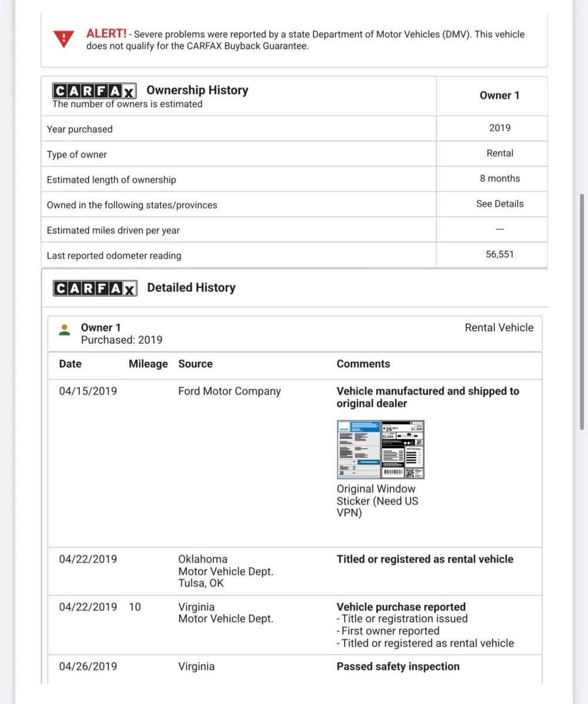Select the odometer reading 56,551

(x=500, y=254)
